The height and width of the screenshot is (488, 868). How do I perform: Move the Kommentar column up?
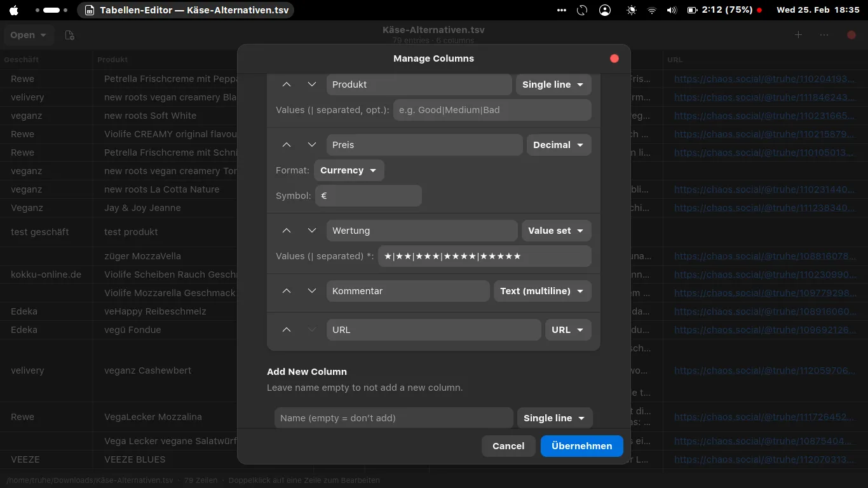(x=287, y=291)
